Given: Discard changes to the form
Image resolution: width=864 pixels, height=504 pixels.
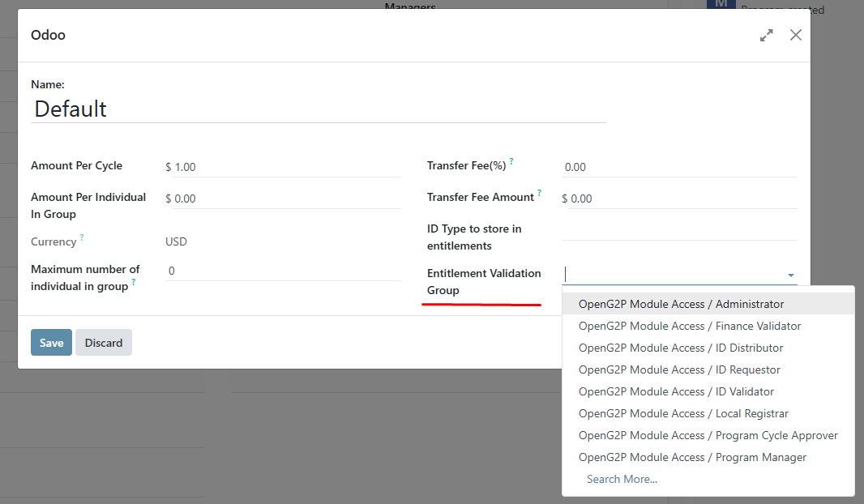Looking at the screenshot, I should point(104,343).
